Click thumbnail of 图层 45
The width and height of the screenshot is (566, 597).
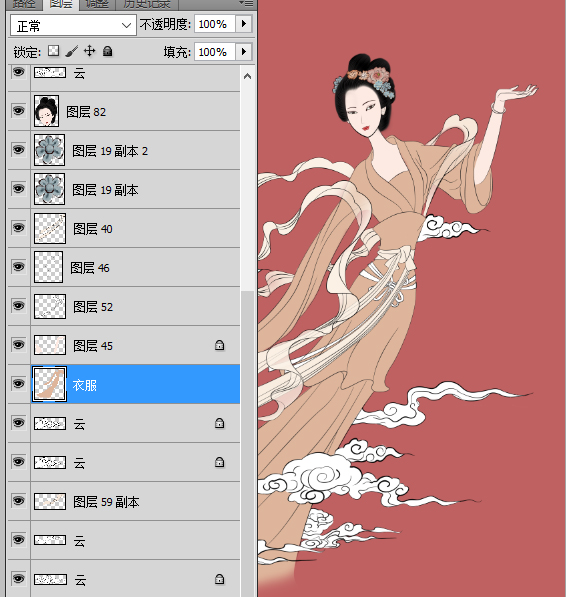50,345
